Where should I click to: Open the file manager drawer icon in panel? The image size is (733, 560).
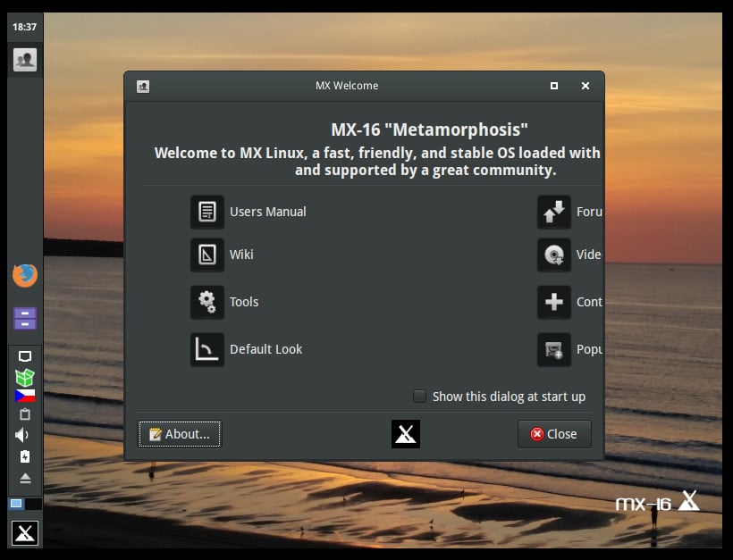(25, 318)
